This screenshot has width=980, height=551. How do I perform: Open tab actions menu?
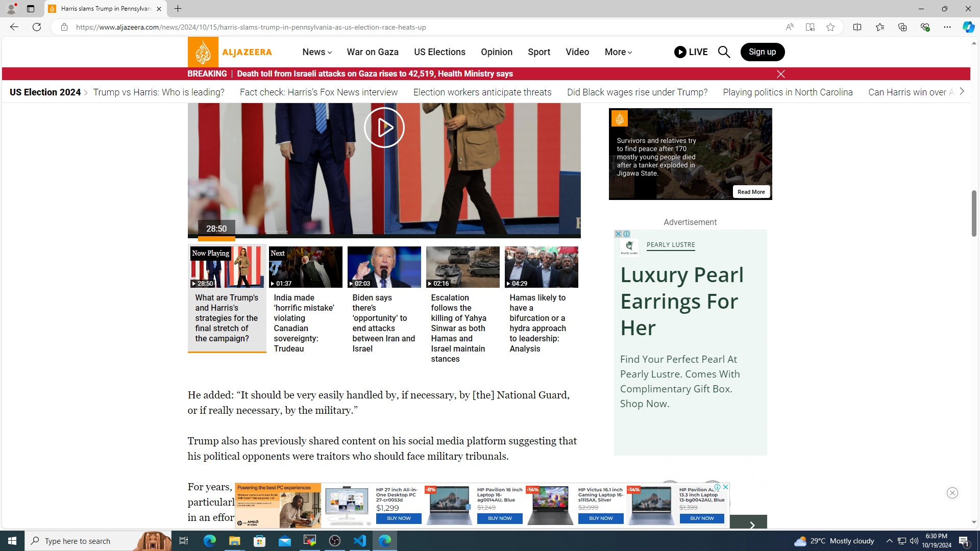[31, 9]
